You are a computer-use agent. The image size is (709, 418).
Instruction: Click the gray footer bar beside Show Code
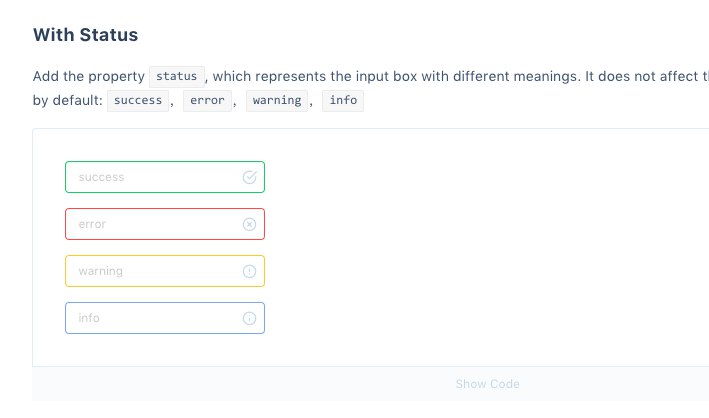(x=226, y=384)
